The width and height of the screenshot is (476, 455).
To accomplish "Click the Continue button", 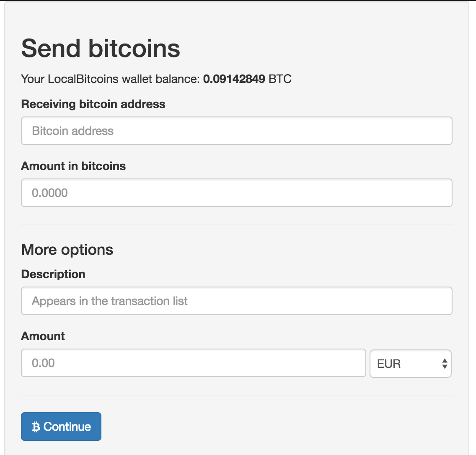I will (x=61, y=427).
